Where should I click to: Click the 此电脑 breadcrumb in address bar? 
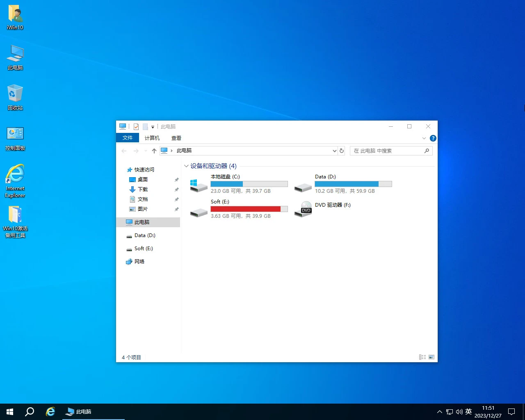click(184, 151)
